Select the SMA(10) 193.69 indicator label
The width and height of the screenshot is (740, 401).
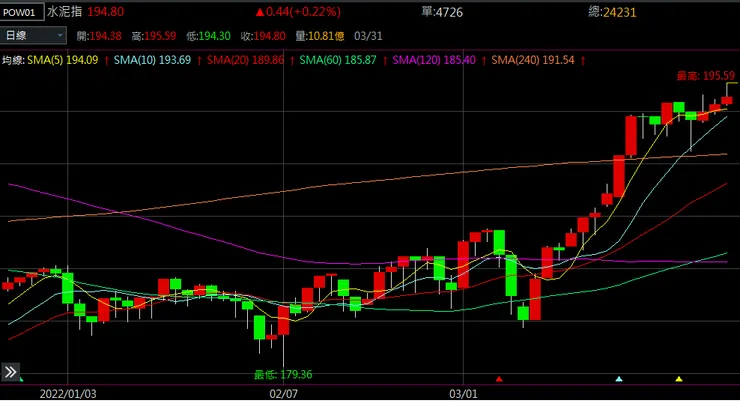tap(152, 60)
